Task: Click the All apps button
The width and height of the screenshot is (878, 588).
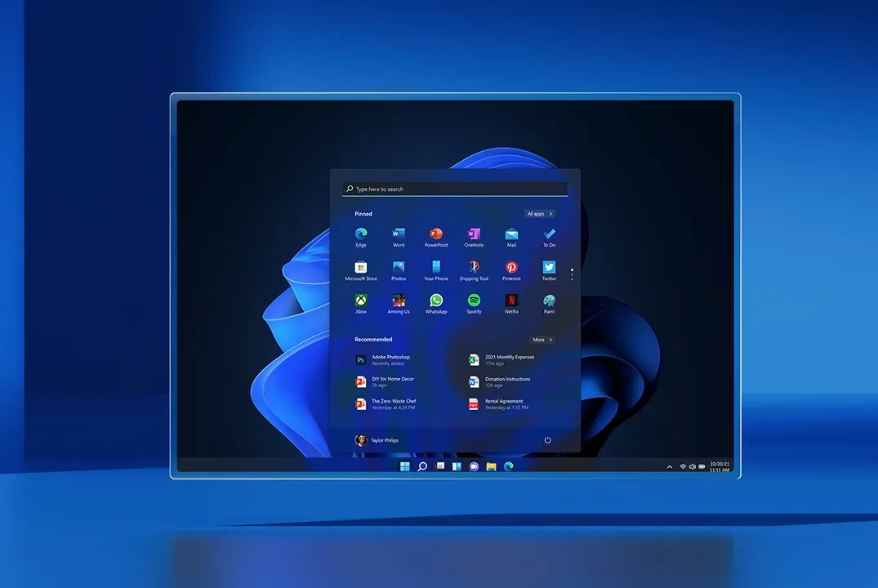Action: [540, 214]
